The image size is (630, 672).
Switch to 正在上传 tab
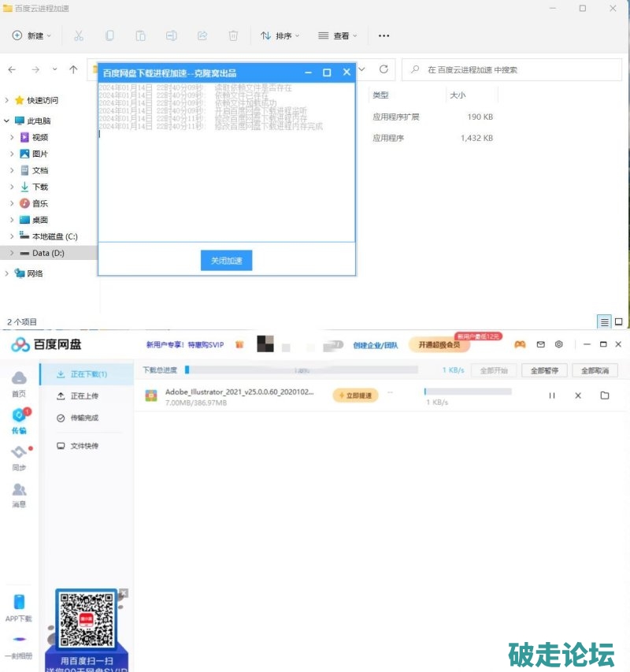[84, 395]
